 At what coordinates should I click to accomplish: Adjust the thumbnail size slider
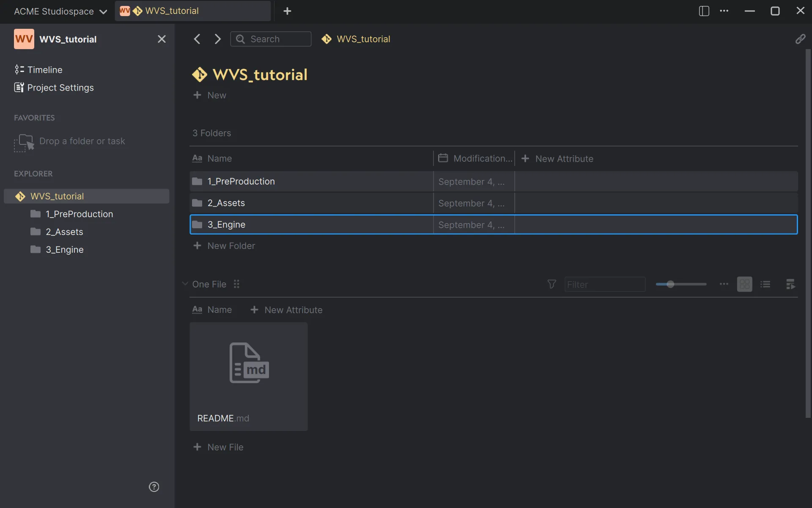click(x=672, y=284)
